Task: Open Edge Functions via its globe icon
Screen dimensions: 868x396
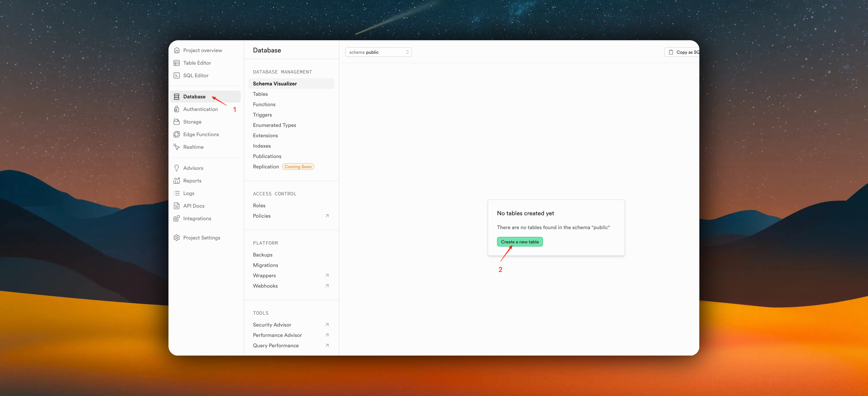Action: pyautogui.click(x=177, y=134)
